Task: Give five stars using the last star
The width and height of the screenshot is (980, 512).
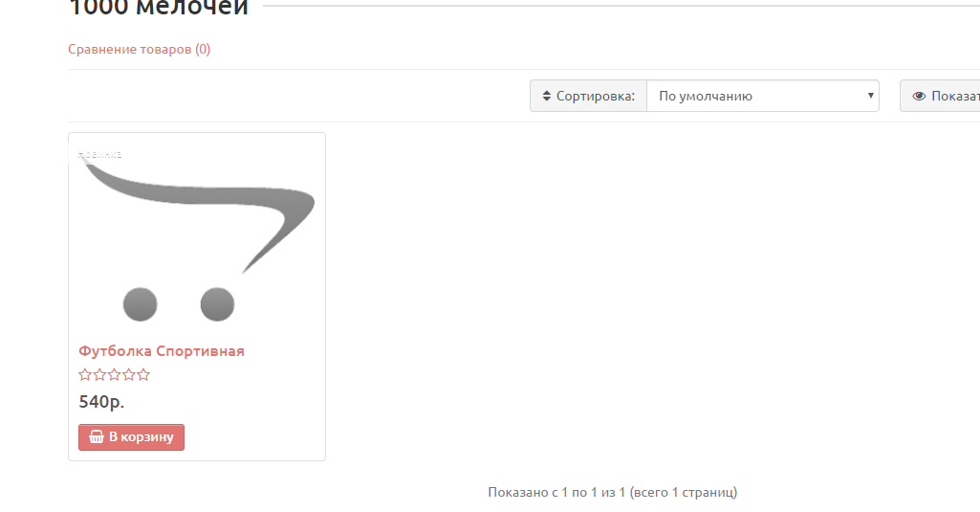Action: tap(143, 375)
